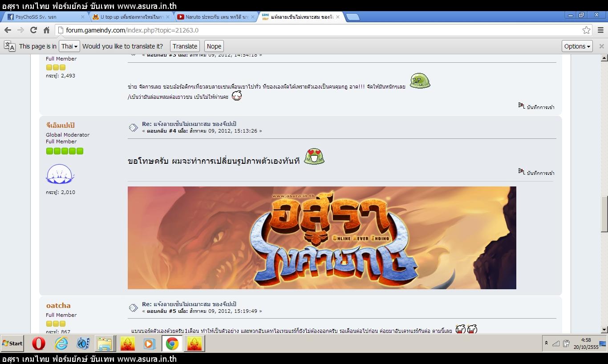Open the film reel media app in taskbar
The height and width of the screenshot is (364, 608).
pos(83,344)
